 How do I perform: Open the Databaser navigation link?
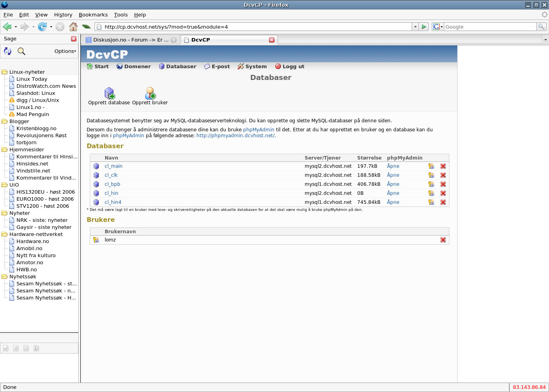coord(178,67)
